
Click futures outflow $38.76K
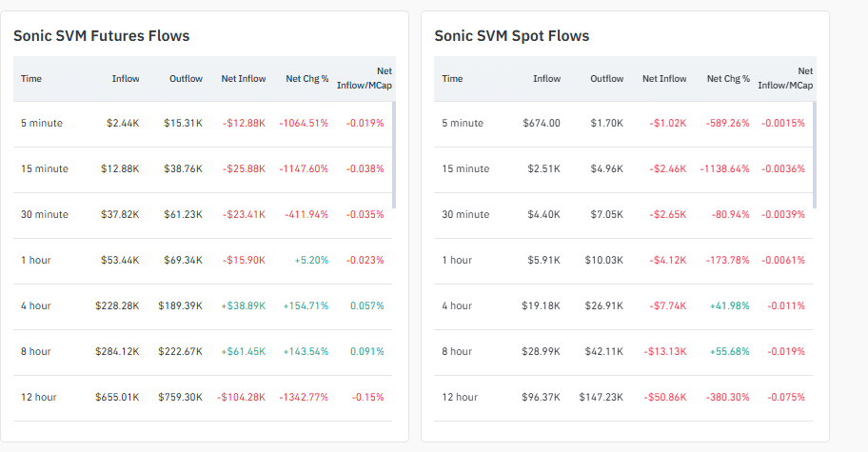(183, 168)
